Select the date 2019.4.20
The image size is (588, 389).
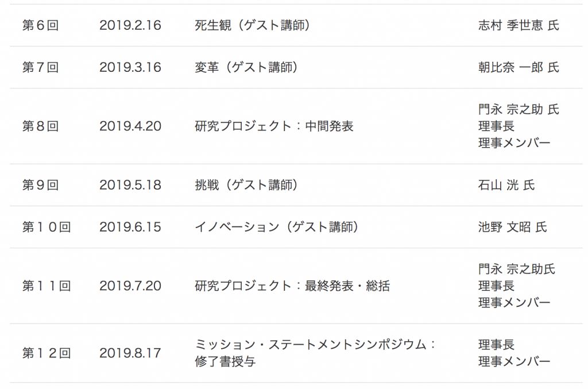130,126
